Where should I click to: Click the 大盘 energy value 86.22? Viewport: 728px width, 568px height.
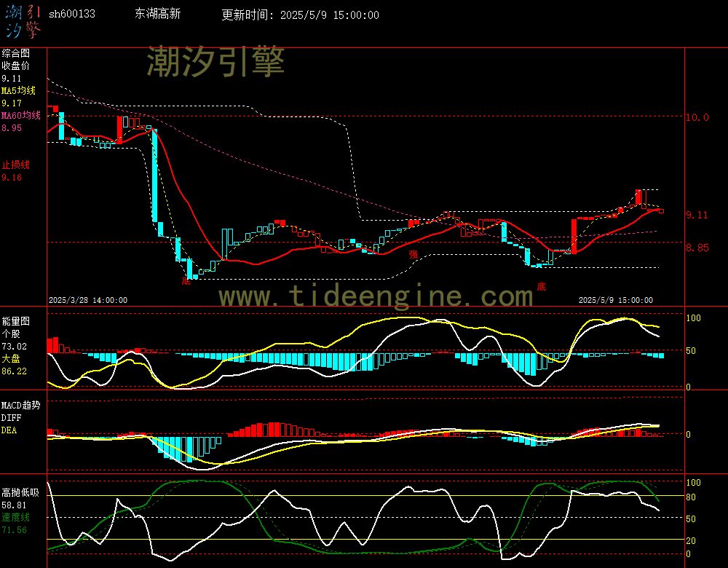coord(14,371)
